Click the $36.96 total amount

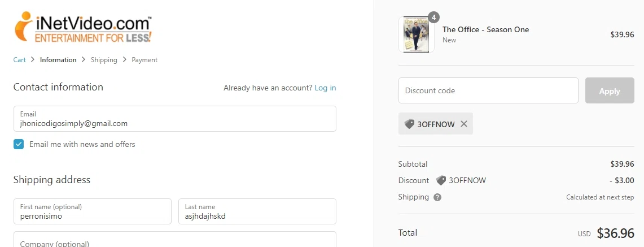[x=616, y=233]
